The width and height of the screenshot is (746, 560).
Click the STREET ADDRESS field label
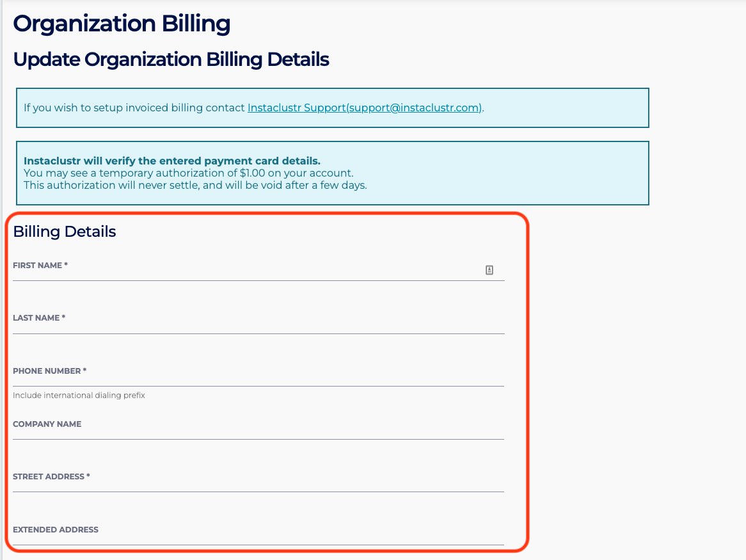(x=51, y=476)
